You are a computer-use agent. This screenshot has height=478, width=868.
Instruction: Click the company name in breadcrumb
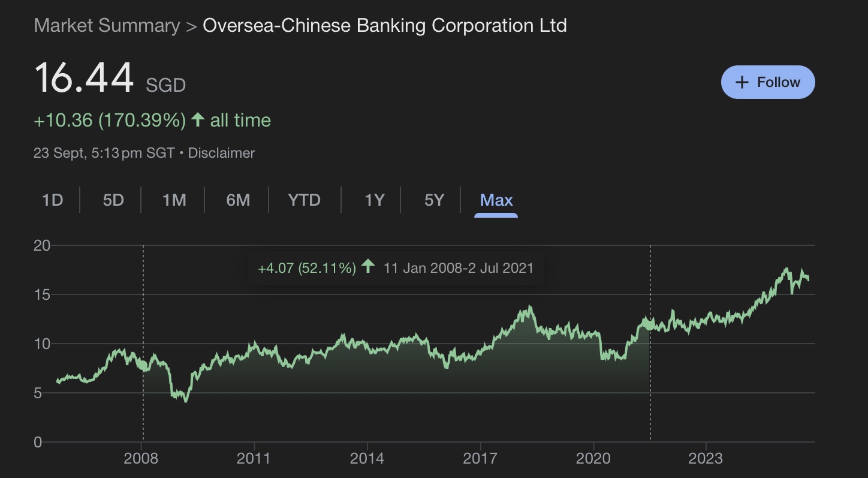click(x=384, y=26)
